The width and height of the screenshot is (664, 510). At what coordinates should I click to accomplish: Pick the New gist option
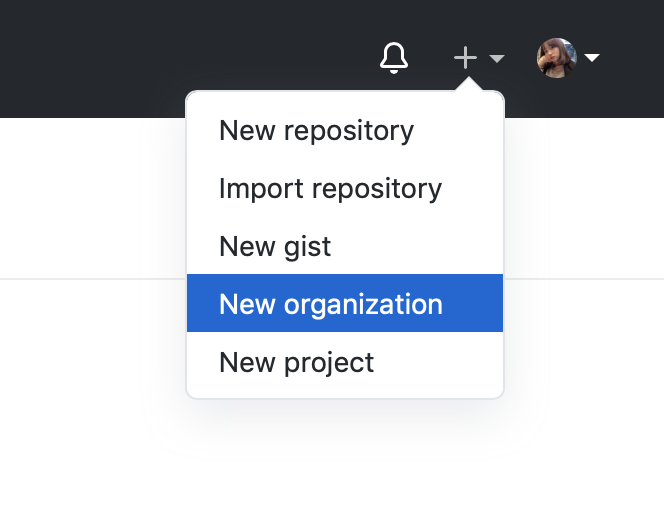point(275,246)
